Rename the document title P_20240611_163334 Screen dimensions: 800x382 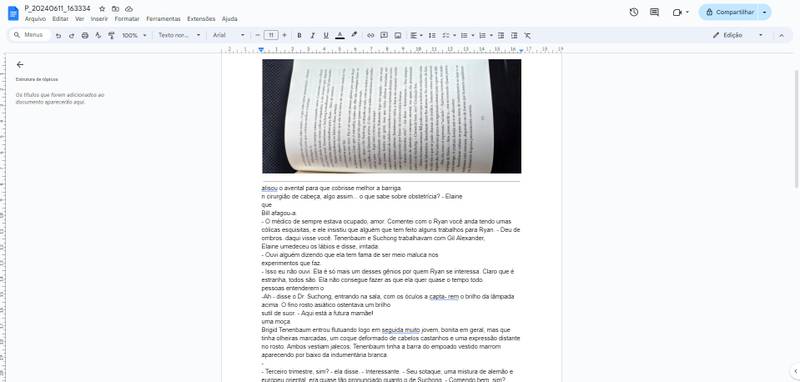58,9
